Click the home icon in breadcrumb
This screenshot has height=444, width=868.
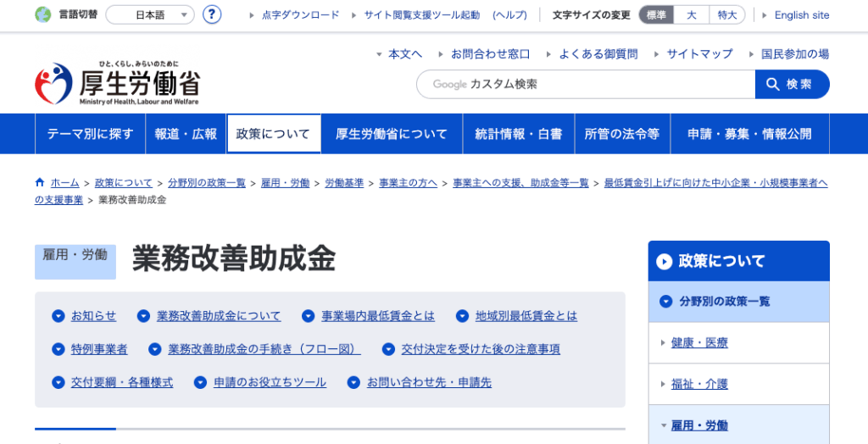tap(39, 182)
